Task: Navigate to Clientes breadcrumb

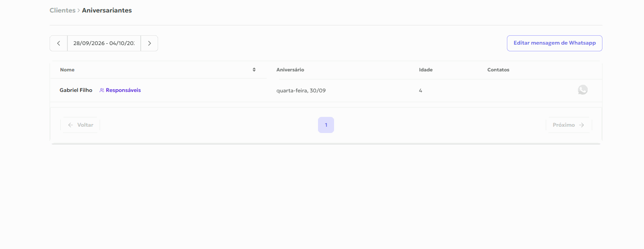Action: [63, 10]
